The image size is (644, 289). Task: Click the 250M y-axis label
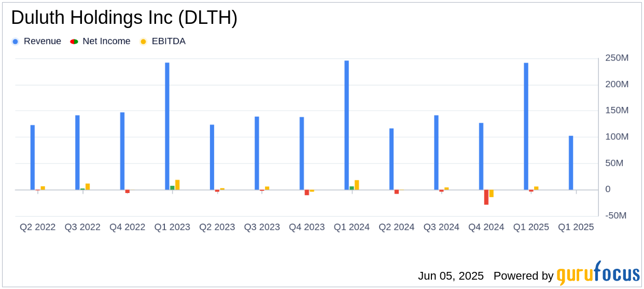pos(617,58)
